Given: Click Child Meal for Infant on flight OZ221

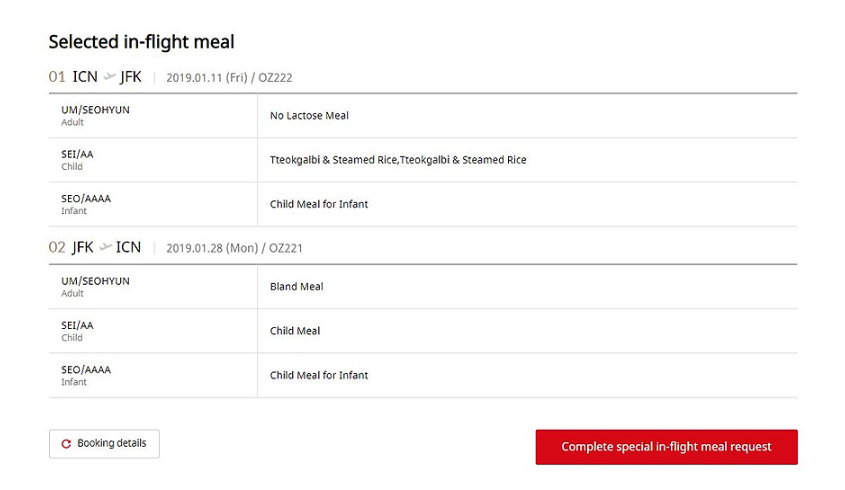Looking at the screenshot, I should tap(318, 375).
